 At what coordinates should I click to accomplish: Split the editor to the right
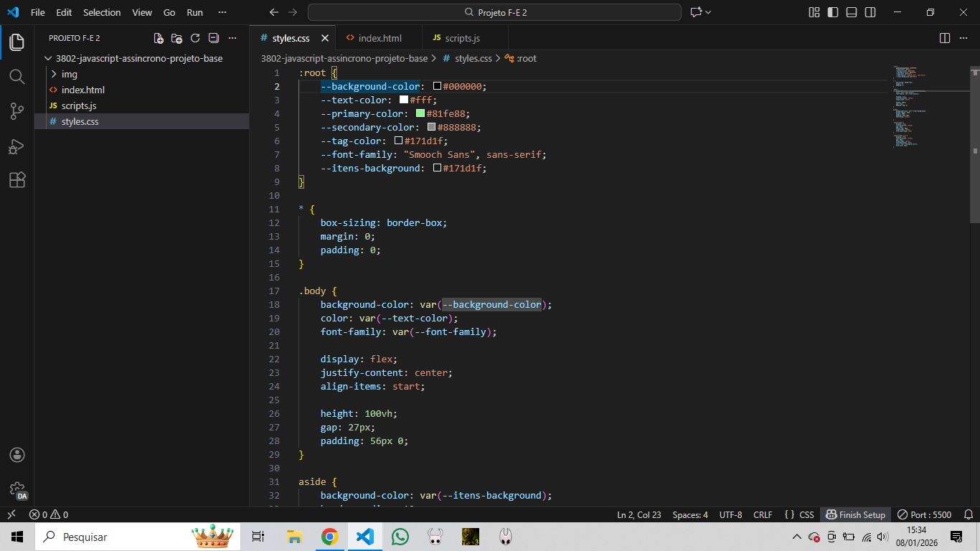click(945, 38)
